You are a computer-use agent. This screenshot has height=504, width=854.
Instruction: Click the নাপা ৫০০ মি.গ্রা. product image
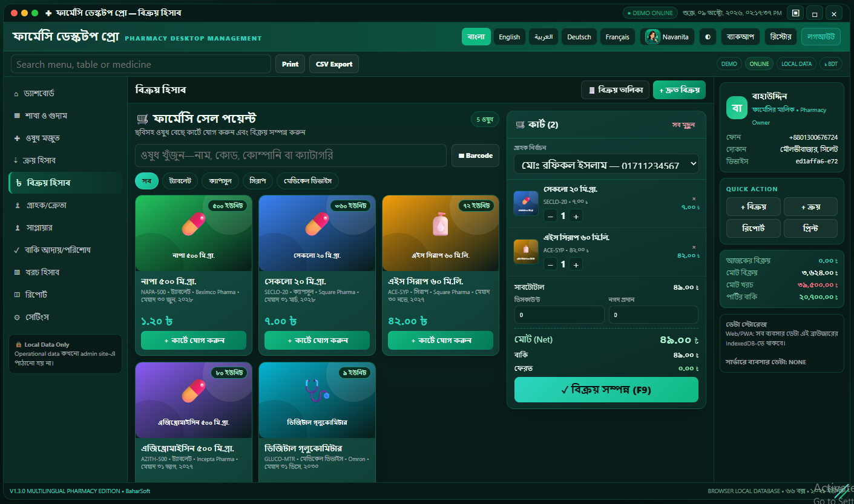[x=194, y=233]
